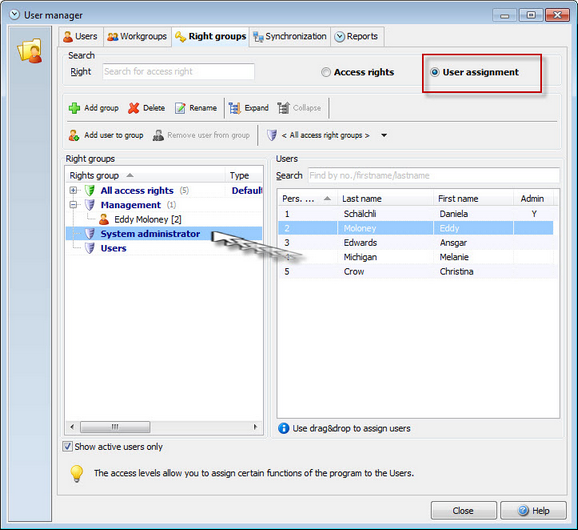Select the Edwards user row
Screen dimensions: 578x530
[x=416, y=243]
